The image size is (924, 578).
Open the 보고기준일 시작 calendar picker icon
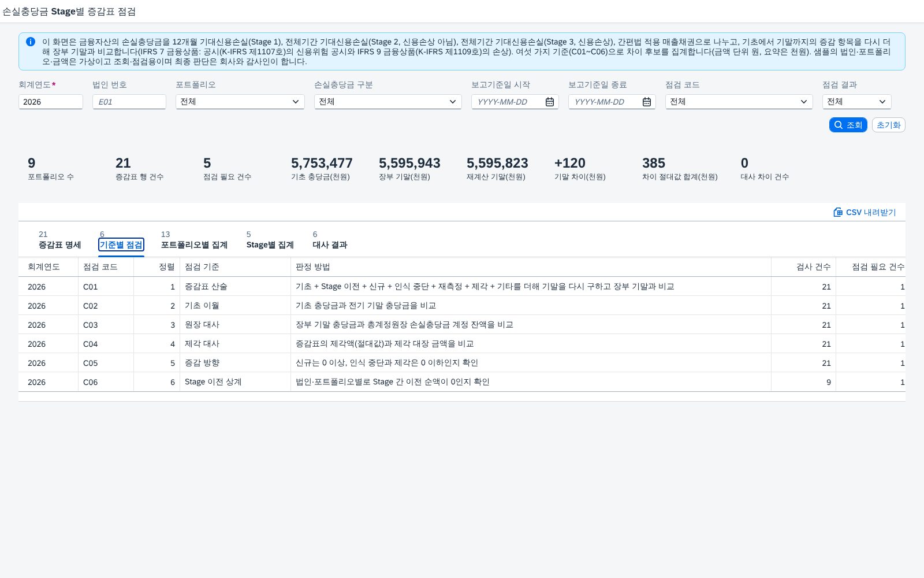click(550, 102)
